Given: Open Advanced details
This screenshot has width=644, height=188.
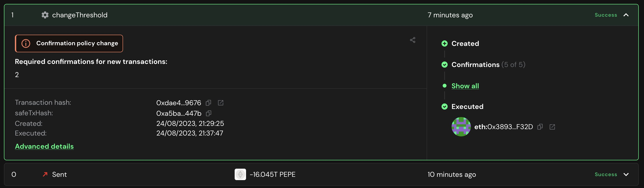Looking at the screenshot, I should (x=44, y=146).
